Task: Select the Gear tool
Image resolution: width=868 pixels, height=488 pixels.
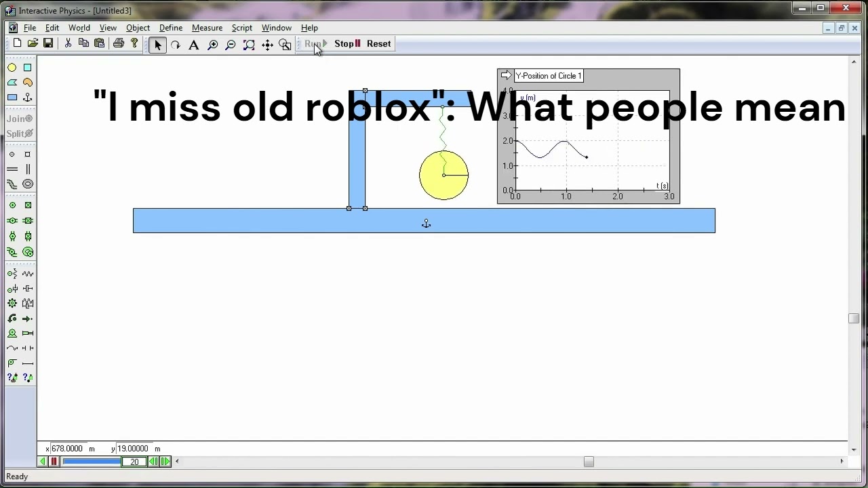Action: click(x=12, y=304)
